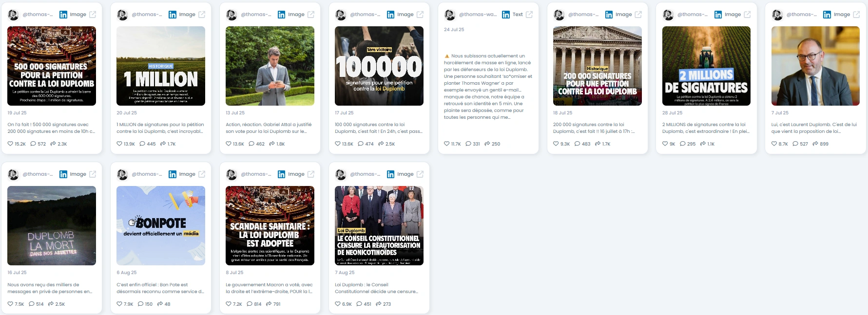Open external link icon on '500 000 signatures' post
This screenshot has width=868, height=315.
[93, 15]
